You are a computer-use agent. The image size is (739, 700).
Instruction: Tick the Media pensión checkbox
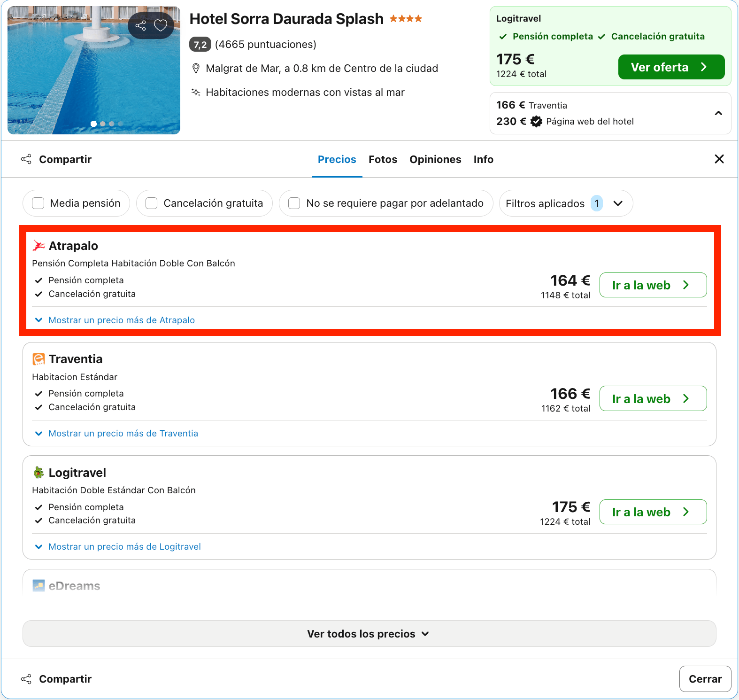[x=38, y=203]
